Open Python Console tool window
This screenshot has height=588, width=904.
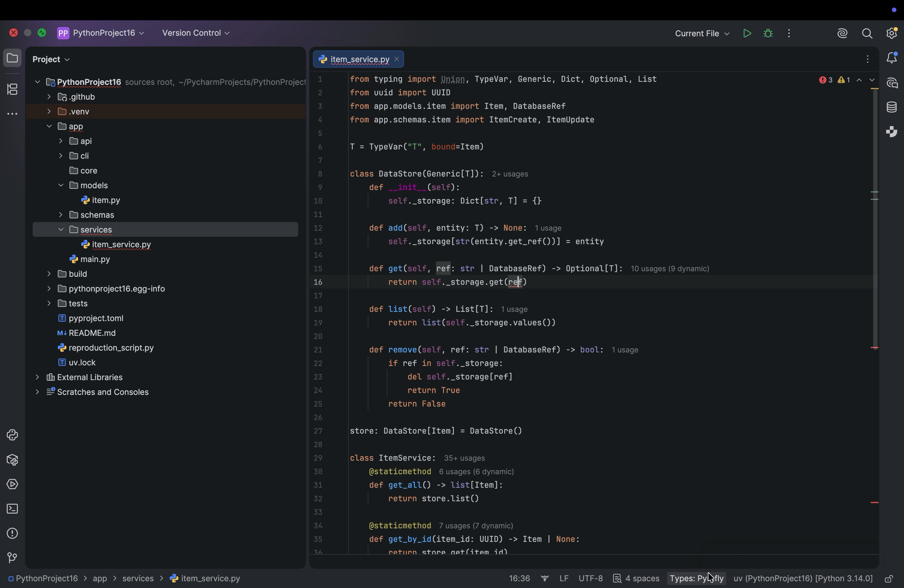point(12,435)
